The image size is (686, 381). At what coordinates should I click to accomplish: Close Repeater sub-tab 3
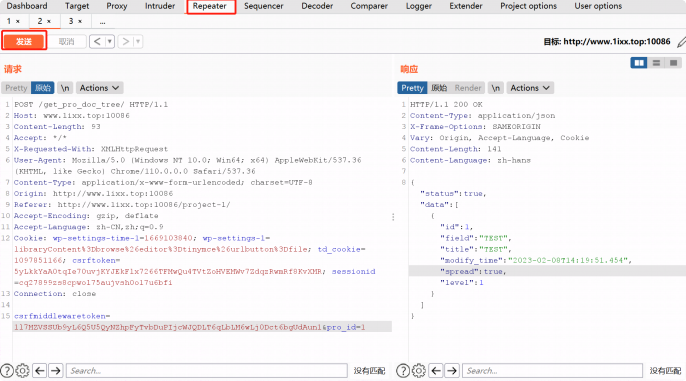pos(80,21)
